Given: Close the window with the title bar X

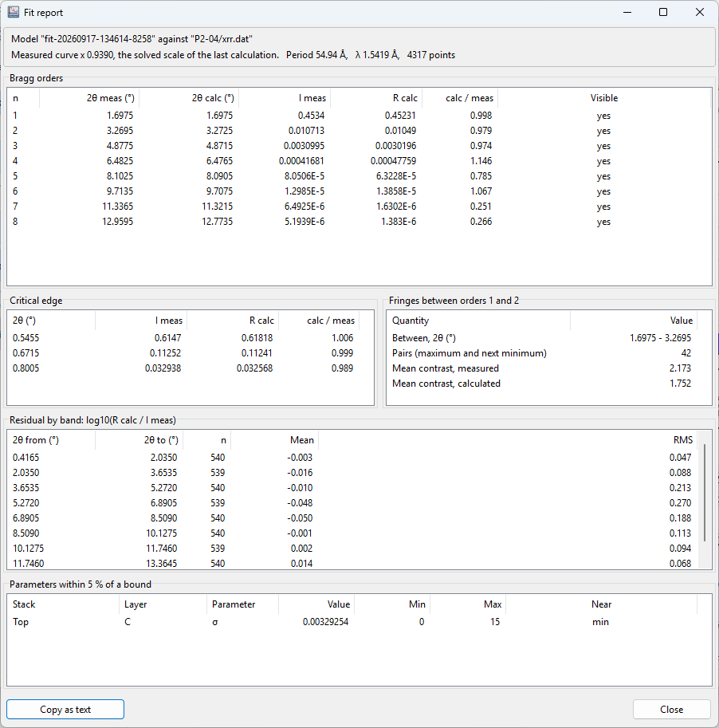Looking at the screenshot, I should point(700,13).
